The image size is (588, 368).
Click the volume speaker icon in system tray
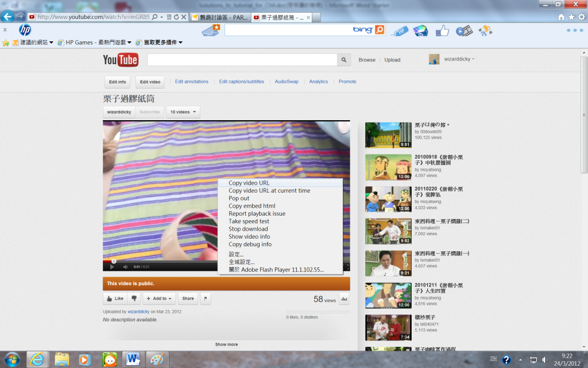point(544,360)
